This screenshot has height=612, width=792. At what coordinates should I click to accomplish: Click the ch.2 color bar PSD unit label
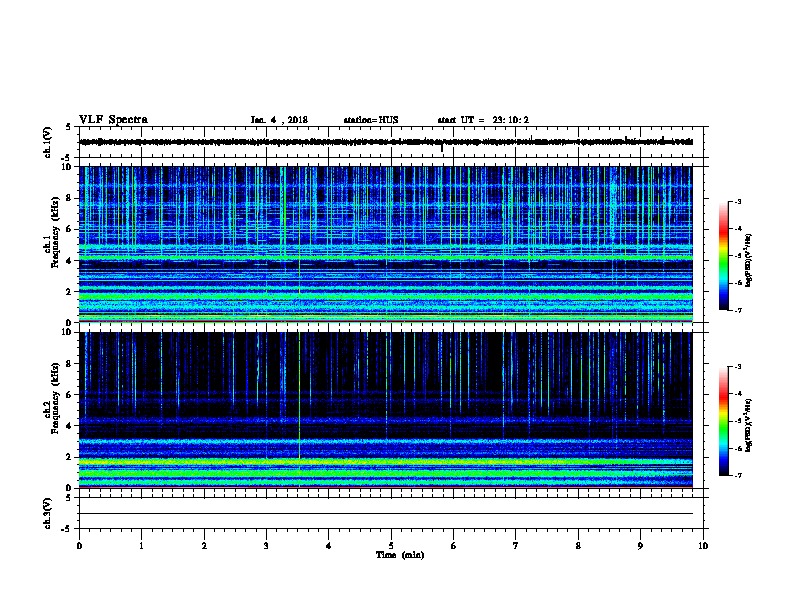(x=749, y=426)
